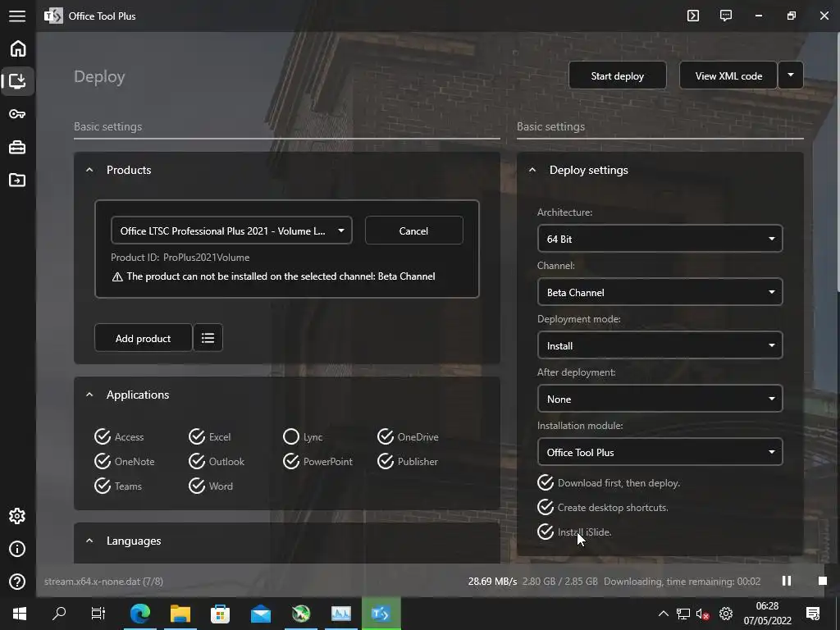The height and width of the screenshot is (630, 840).
Task: Uncheck the Word application
Action: (197, 486)
